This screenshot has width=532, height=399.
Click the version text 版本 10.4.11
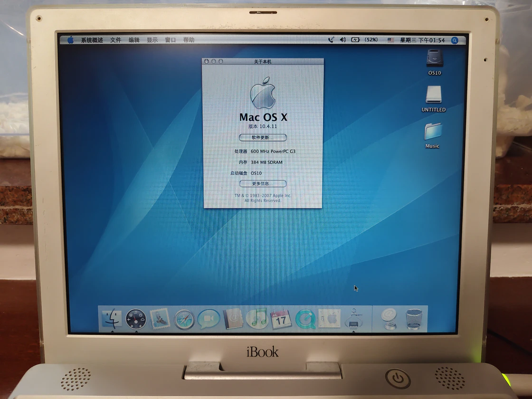tap(263, 126)
